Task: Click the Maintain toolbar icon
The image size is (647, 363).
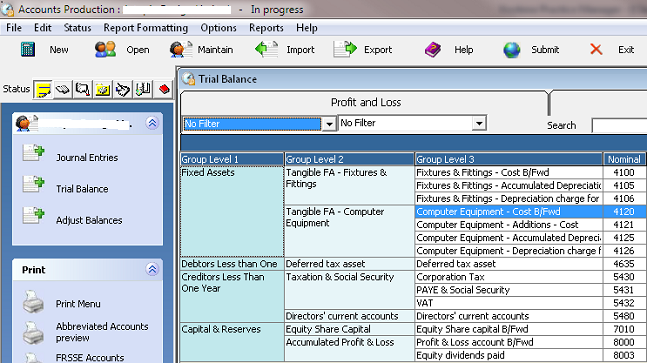Action: coord(180,50)
